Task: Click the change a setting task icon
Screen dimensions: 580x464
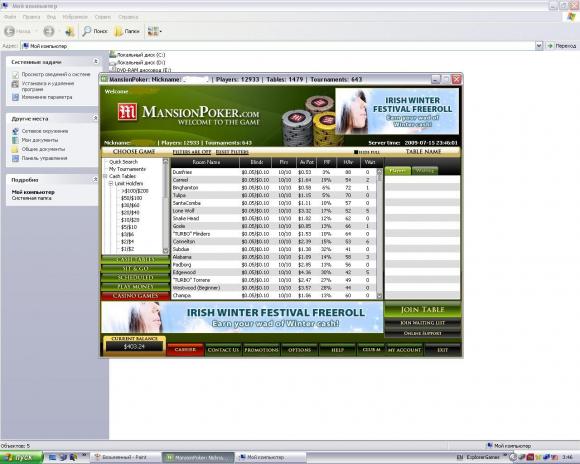Action: click(x=15, y=97)
